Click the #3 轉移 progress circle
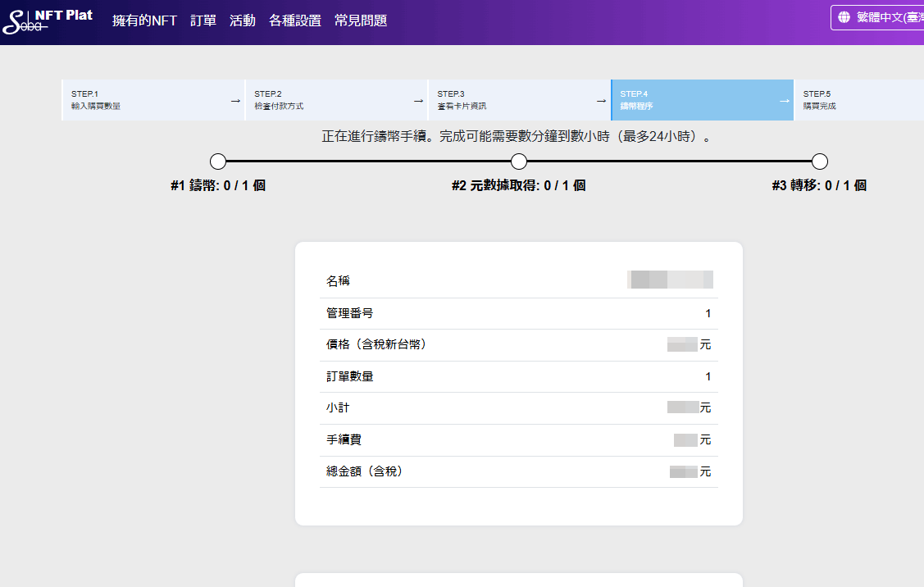The image size is (924, 587). [x=819, y=162]
